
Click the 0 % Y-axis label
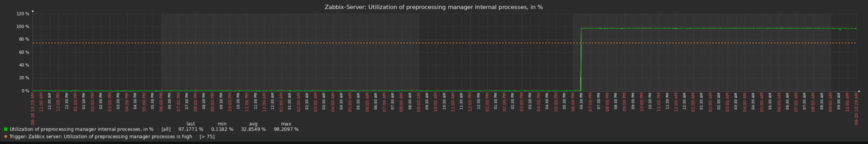pyautogui.click(x=25, y=91)
